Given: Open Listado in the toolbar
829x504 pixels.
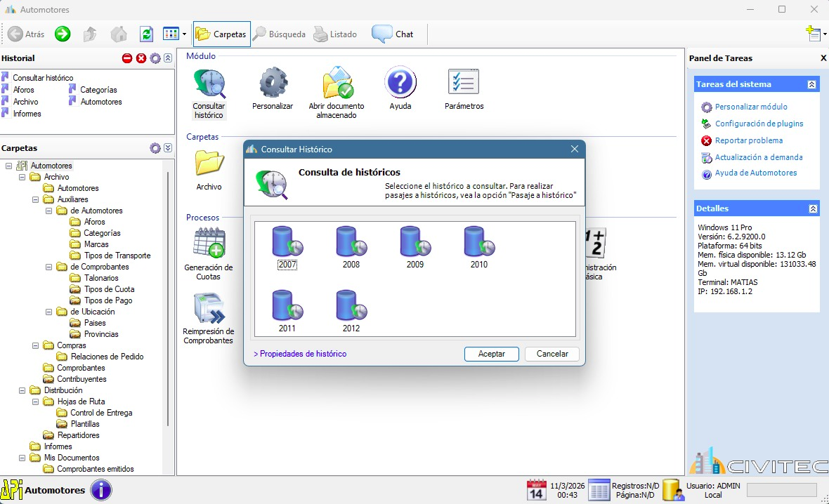Looking at the screenshot, I should point(335,34).
